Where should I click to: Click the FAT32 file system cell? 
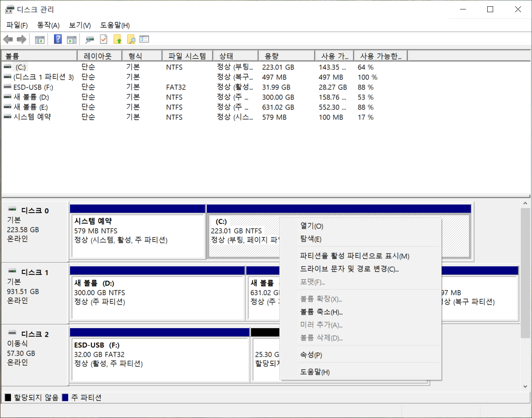pos(176,87)
